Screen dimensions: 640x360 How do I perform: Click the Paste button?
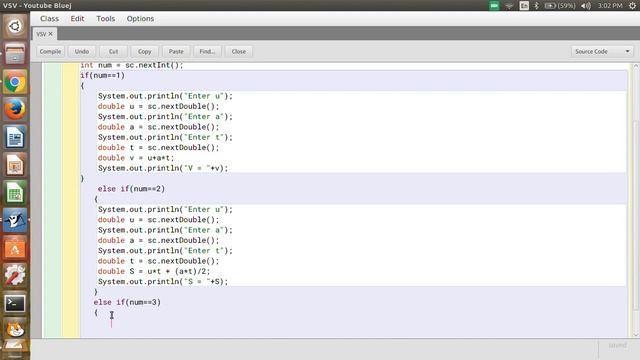pos(176,51)
